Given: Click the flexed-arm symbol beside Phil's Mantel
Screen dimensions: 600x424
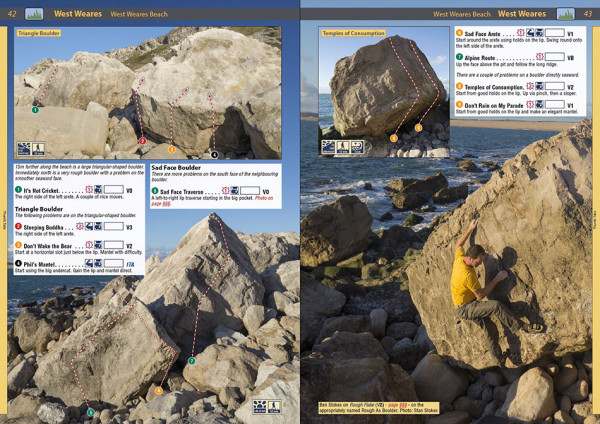Looking at the screenshot, I should (89, 263).
